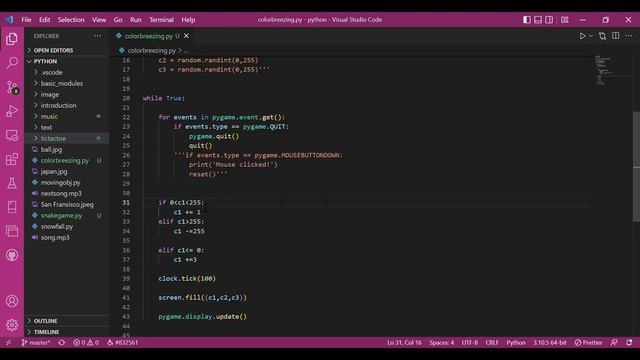This screenshot has height=360, width=640.
Task: Click the open changes icon in editor toolbar
Action: pyautogui.click(x=602, y=36)
